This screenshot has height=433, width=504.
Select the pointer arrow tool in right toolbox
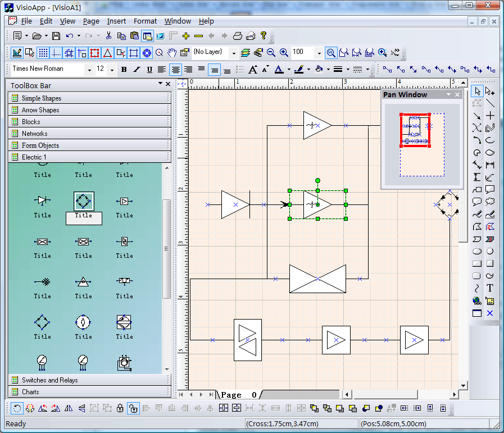coord(478,91)
